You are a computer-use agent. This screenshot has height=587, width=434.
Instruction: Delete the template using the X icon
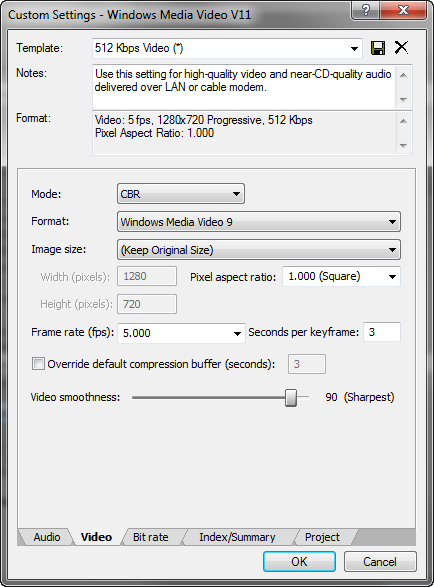[x=401, y=48]
